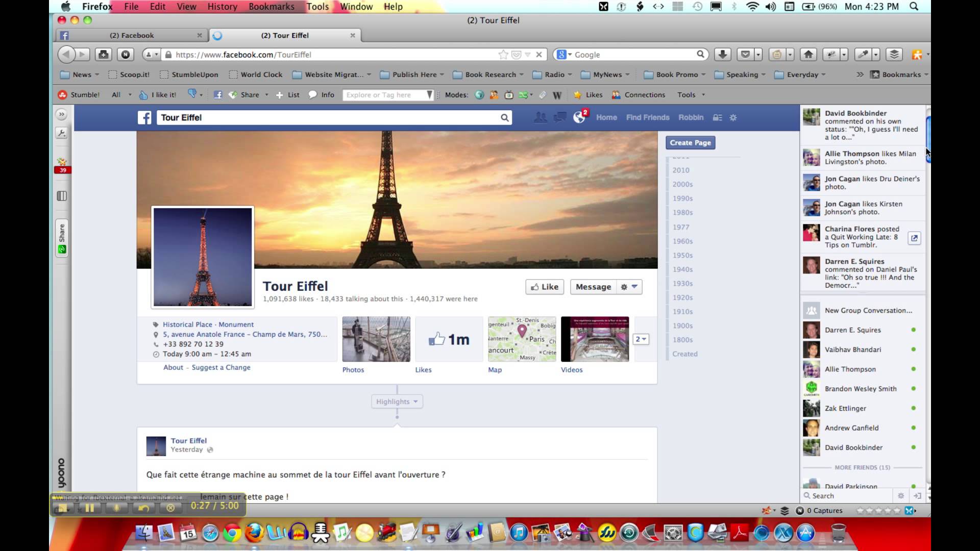980x551 pixels.
Task: Click the Create Page button
Action: point(691,143)
